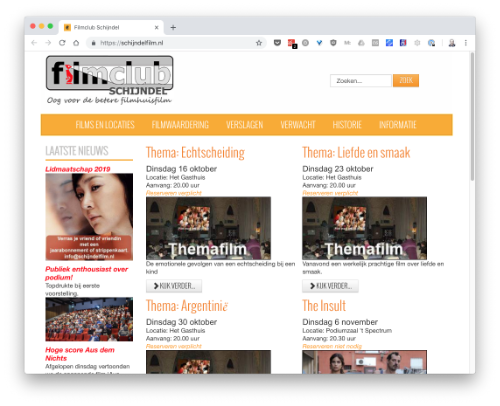Viewport: 500px width, 406px height.
Task: Open Thema: Echtscheiding heading link
Action: coord(195,153)
